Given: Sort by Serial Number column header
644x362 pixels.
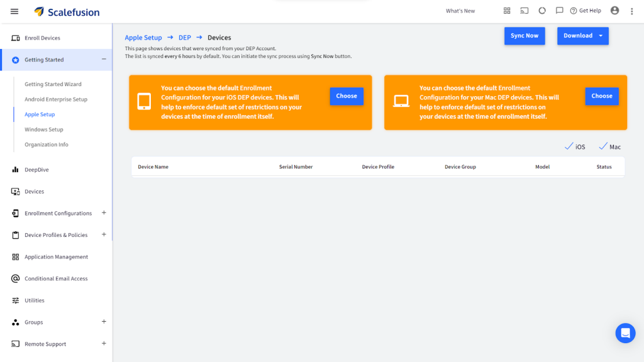Looking at the screenshot, I should pyautogui.click(x=296, y=167).
